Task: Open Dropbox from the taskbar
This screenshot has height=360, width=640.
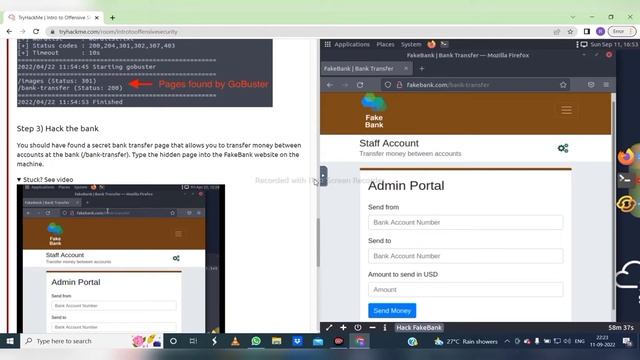Action: (x=297, y=341)
